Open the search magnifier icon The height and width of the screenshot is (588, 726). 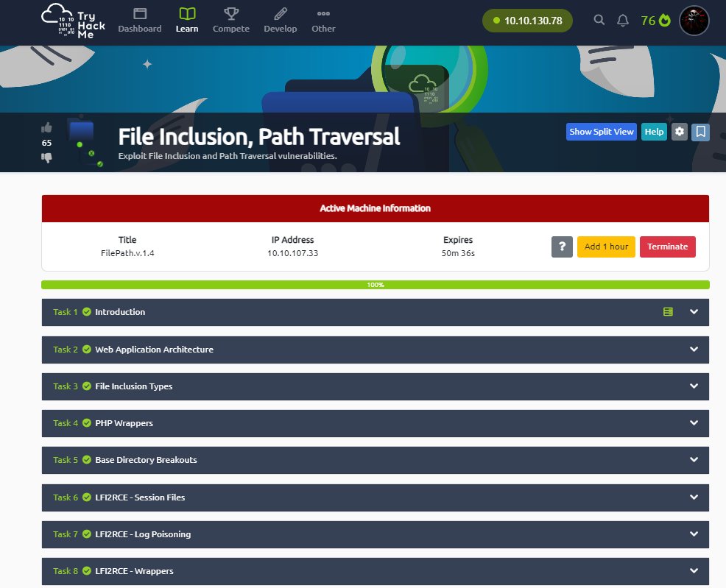[599, 20]
